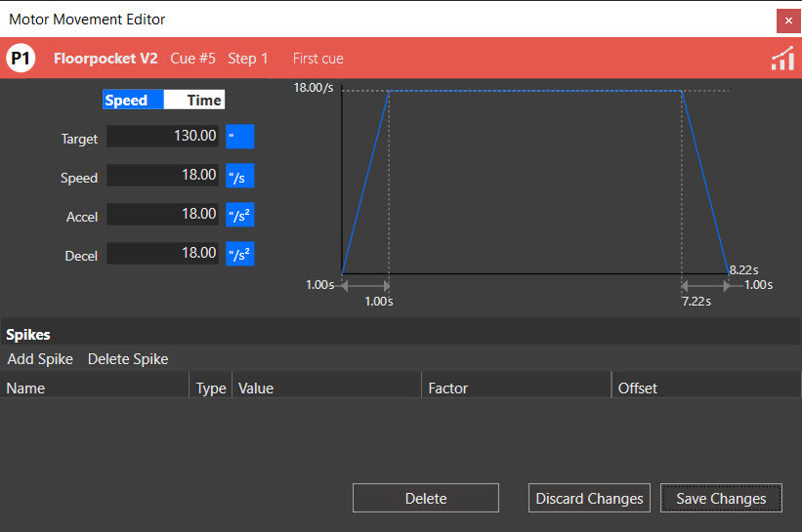Open the Accel unit "/s² selector
802x532 pixels.
(239, 215)
